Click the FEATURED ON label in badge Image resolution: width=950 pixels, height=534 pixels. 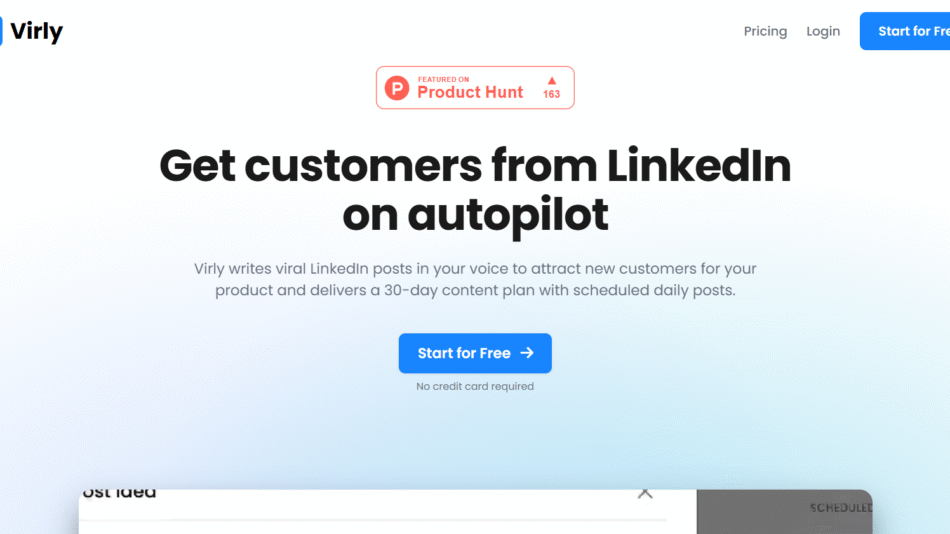coord(443,79)
